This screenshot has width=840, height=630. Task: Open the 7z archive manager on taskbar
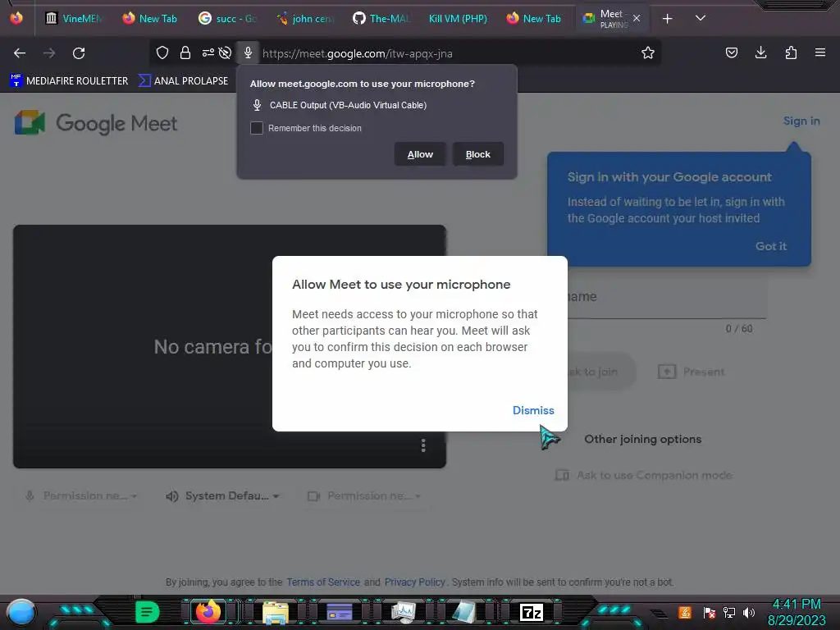[x=532, y=612]
